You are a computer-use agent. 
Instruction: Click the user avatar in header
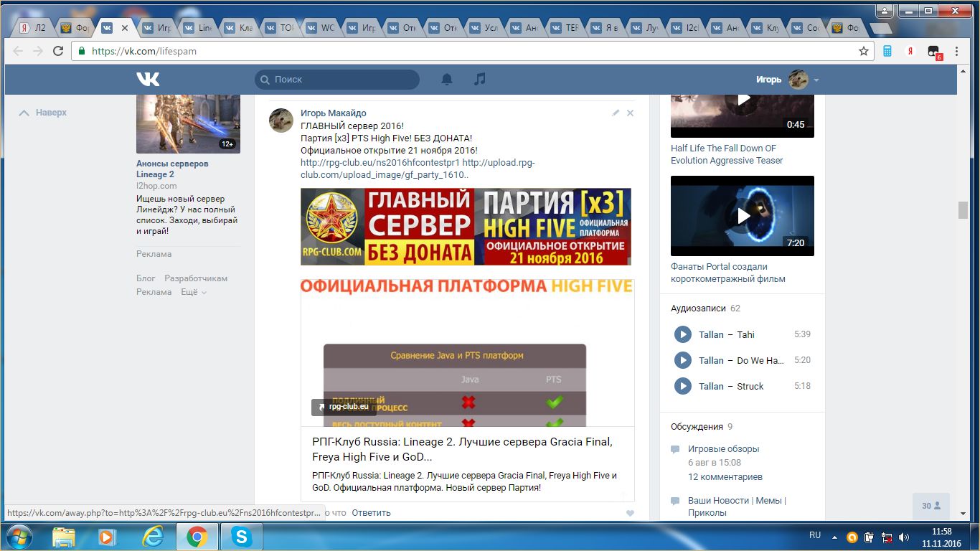point(798,80)
